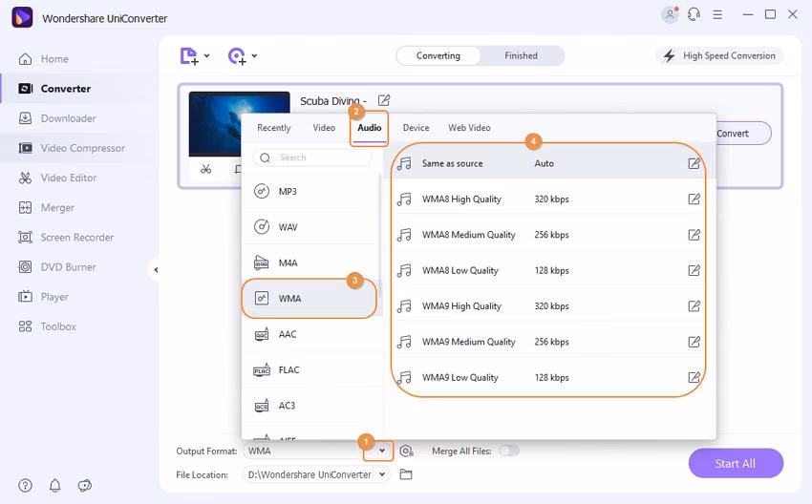Collapse the sidebar with the arrow handle

[155, 269]
